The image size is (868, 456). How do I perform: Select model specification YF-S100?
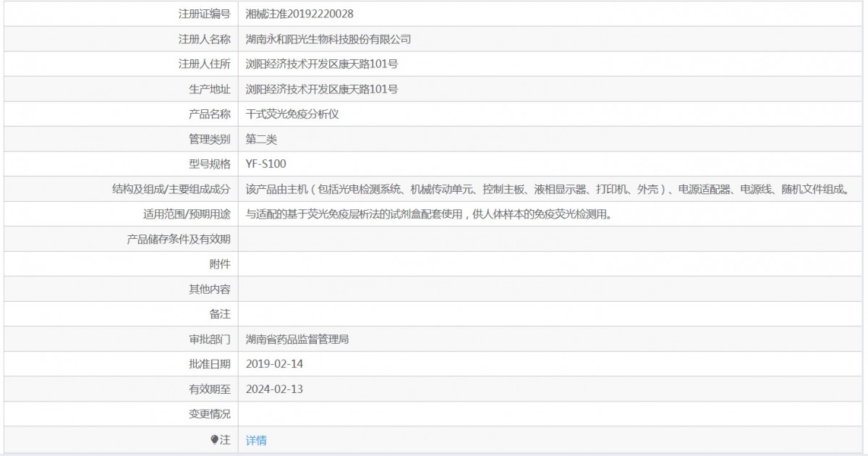click(x=266, y=164)
